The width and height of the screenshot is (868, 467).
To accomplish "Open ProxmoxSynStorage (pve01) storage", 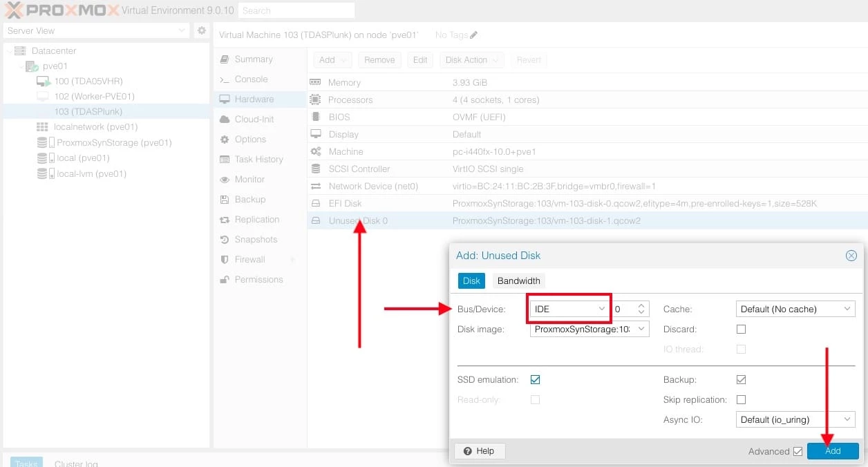I will point(114,142).
